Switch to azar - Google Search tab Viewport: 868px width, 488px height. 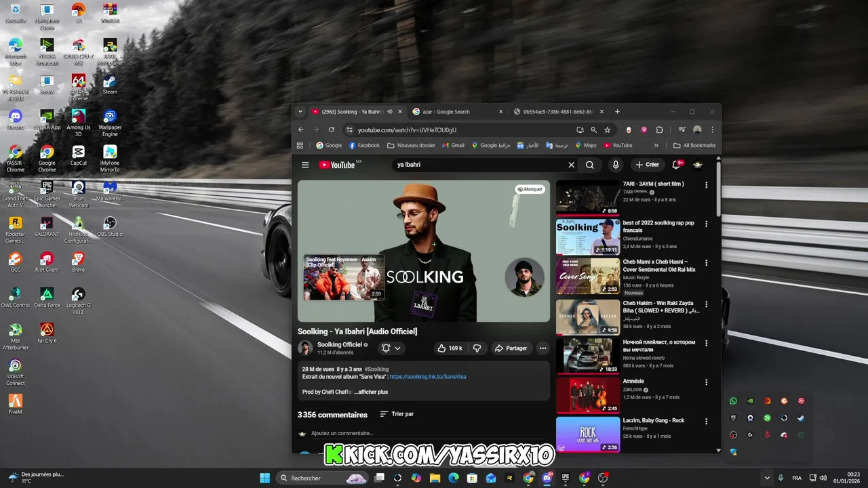pyautogui.click(x=458, y=112)
